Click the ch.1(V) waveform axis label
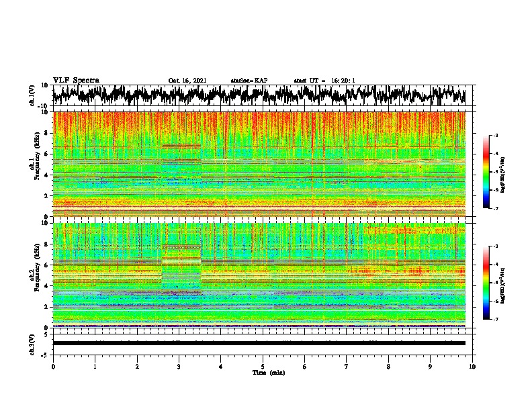532x411 pixels. (32, 95)
